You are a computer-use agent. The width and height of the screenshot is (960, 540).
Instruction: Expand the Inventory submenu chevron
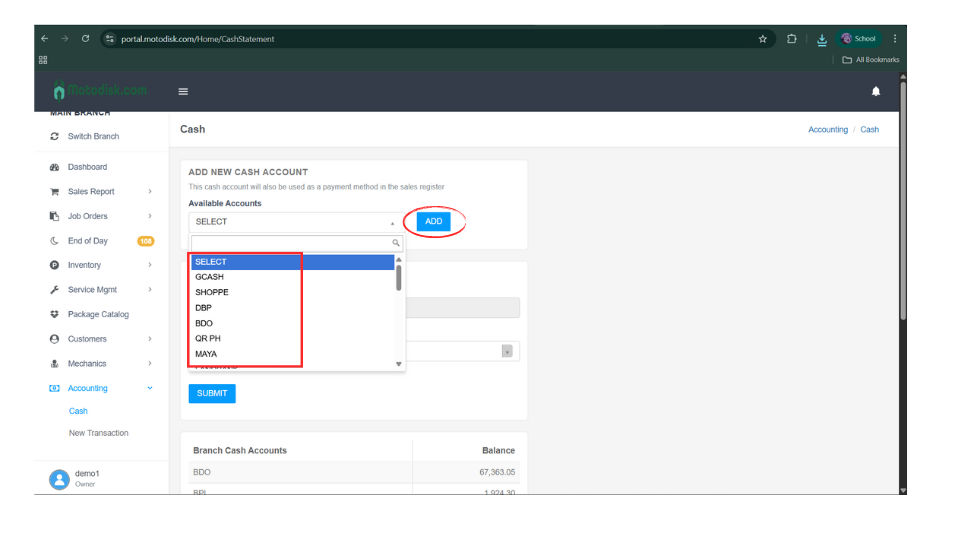click(150, 265)
